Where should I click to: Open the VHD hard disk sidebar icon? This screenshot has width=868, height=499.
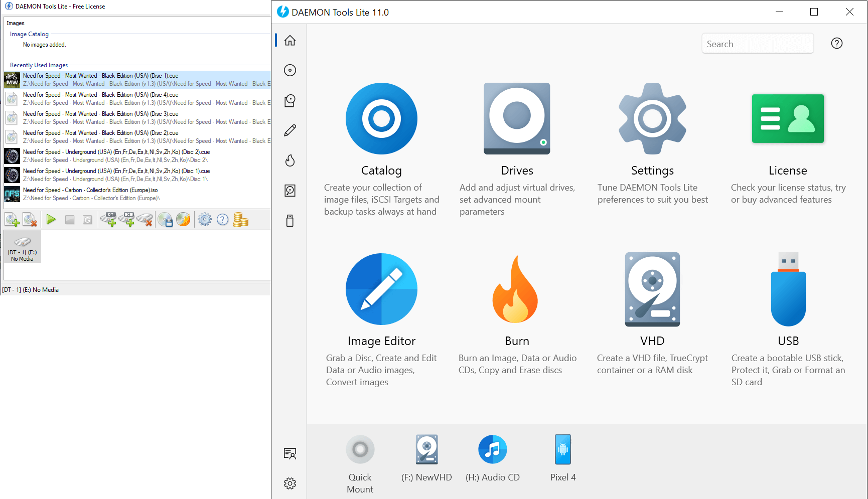point(290,191)
